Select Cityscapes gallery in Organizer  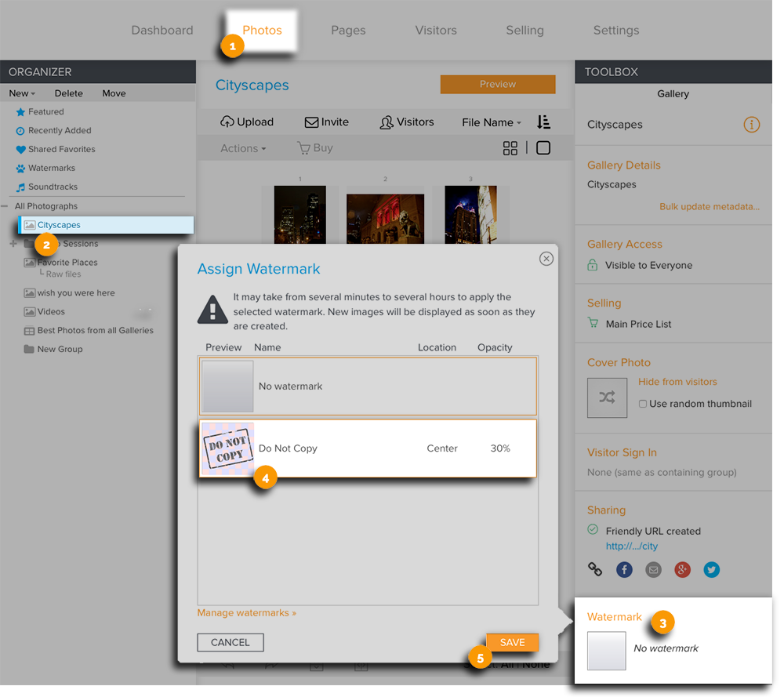click(106, 225)
